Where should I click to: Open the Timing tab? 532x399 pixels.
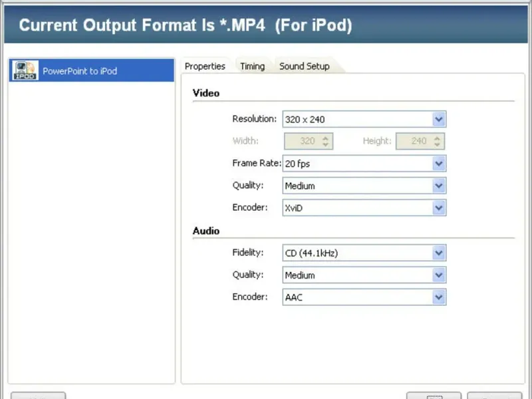[x=253, y=66]
